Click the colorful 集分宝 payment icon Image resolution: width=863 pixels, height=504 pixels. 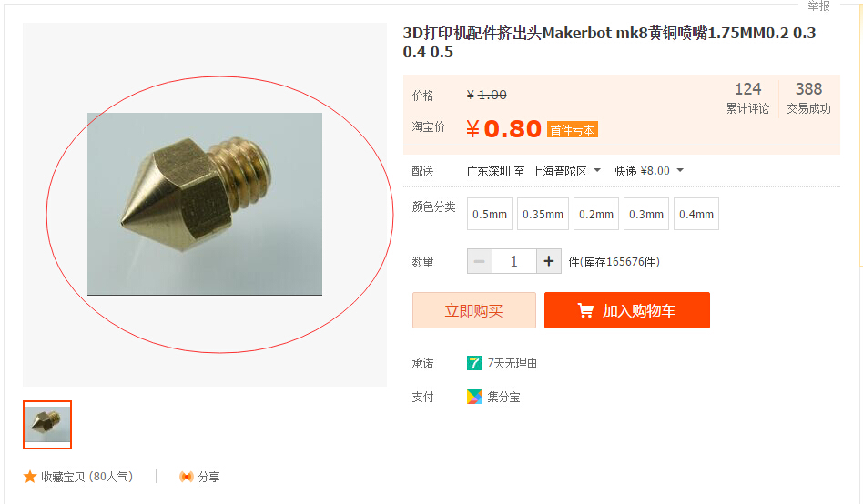[x=474, y=397]
